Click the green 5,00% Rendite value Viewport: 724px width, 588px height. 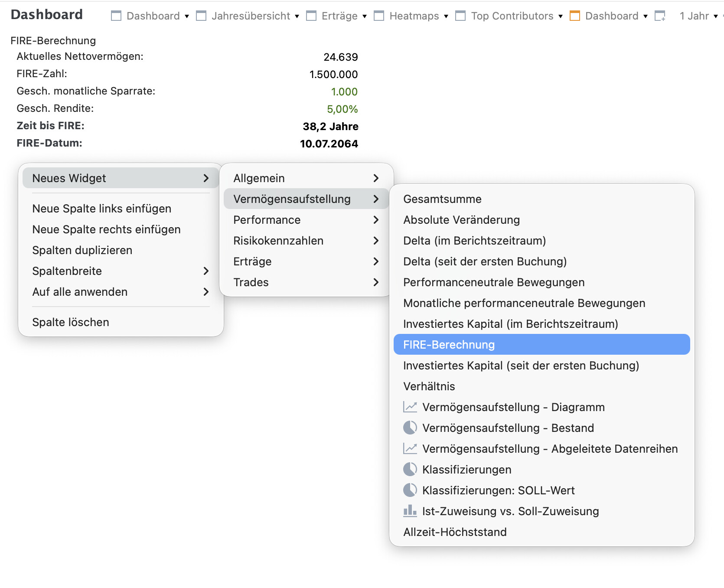(x=342, y=109)
